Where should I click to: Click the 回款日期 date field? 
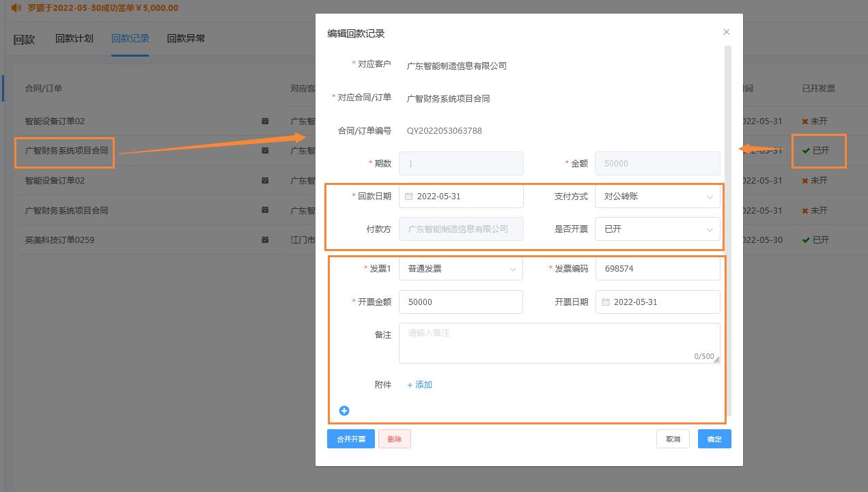(x=461, y=197)
